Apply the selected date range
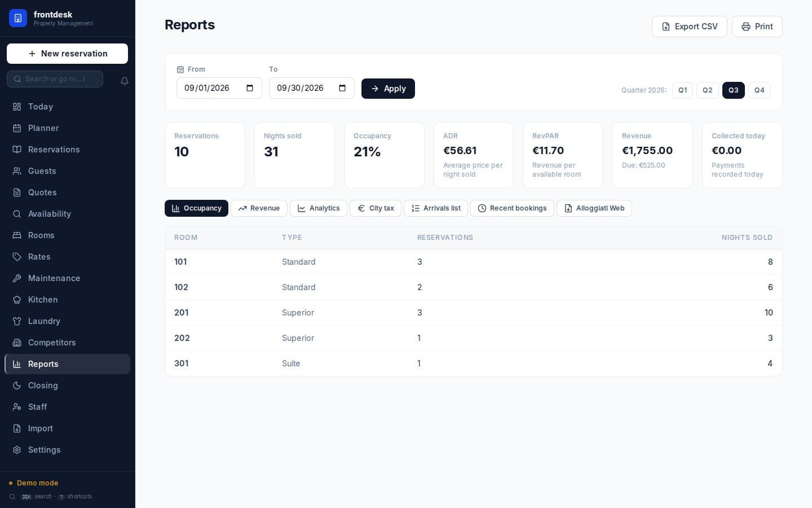Screen dimensions: 812x508 (x=388, y=89)
